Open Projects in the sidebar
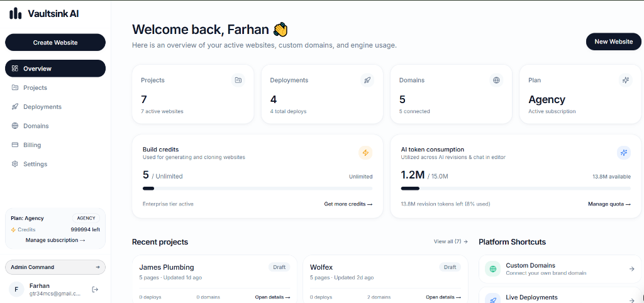 55,87
